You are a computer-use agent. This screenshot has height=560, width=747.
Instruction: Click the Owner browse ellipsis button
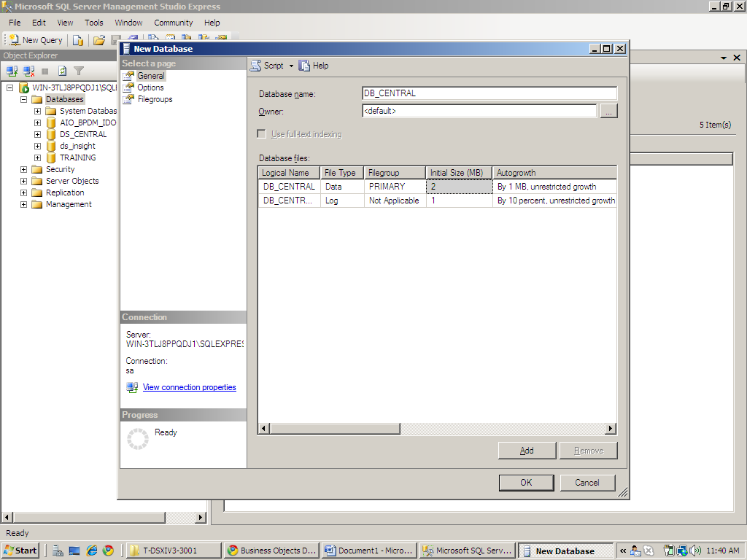[x=608, y=111]
